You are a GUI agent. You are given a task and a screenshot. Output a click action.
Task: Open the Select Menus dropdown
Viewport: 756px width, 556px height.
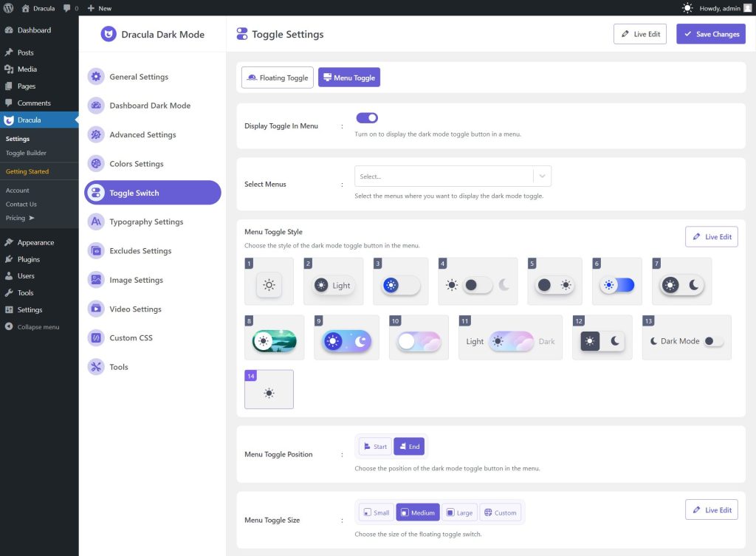click(x=453, y=176)
